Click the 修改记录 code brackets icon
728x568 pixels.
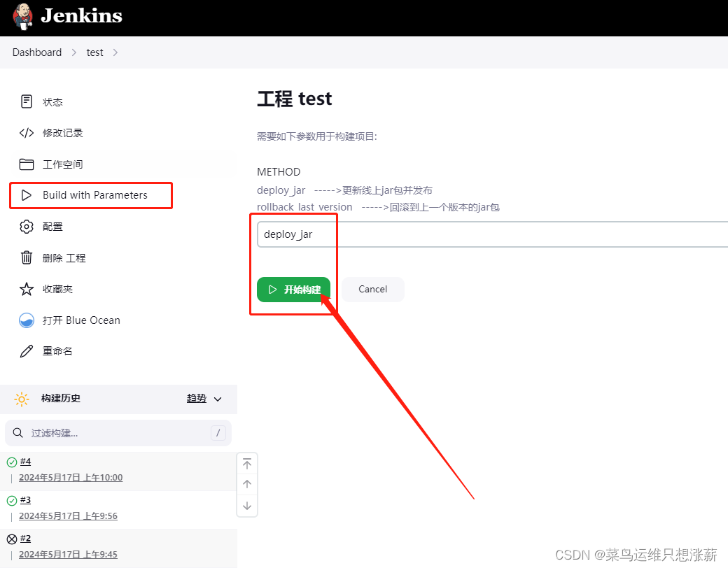(x=27, y=133)
